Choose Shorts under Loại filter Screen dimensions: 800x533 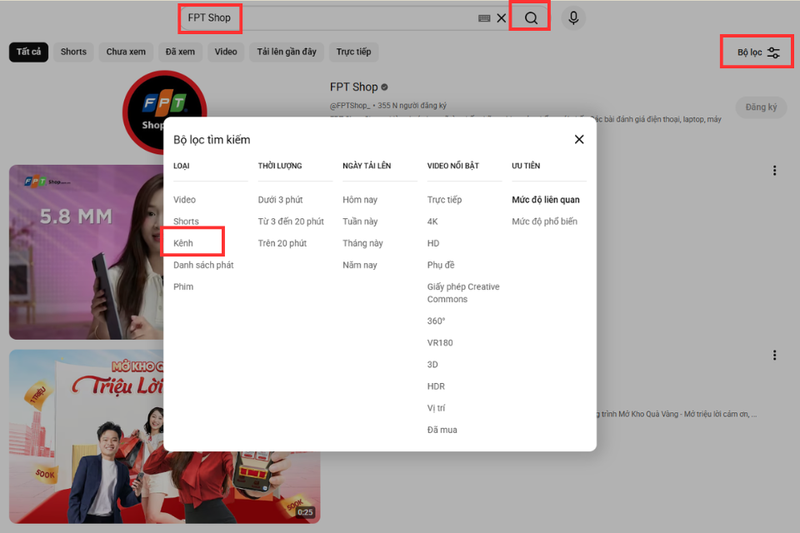(186, 221)
